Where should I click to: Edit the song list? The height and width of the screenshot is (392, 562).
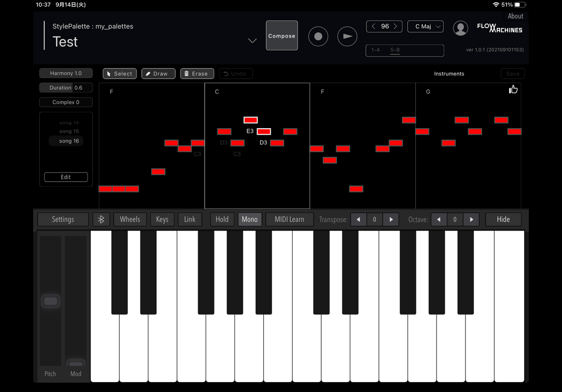[x=66, y=177]
